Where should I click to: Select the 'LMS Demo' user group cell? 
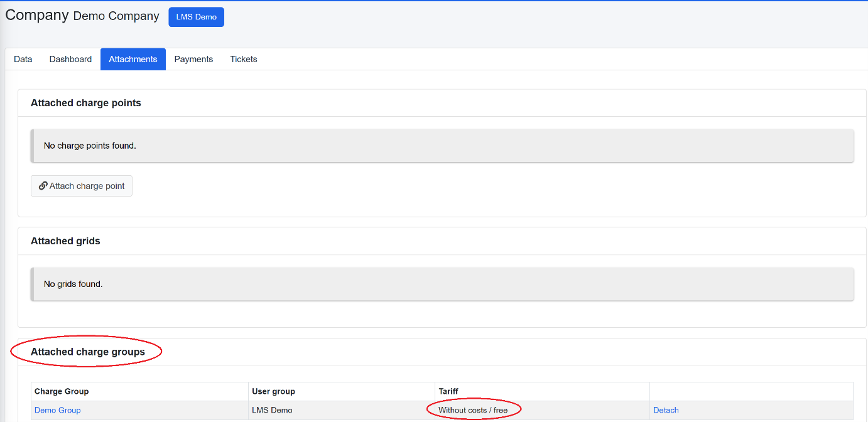click(x=341, y=410)
